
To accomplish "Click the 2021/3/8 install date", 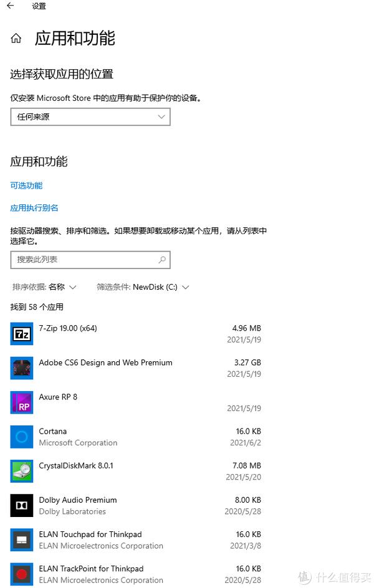I will pos(246,546).
